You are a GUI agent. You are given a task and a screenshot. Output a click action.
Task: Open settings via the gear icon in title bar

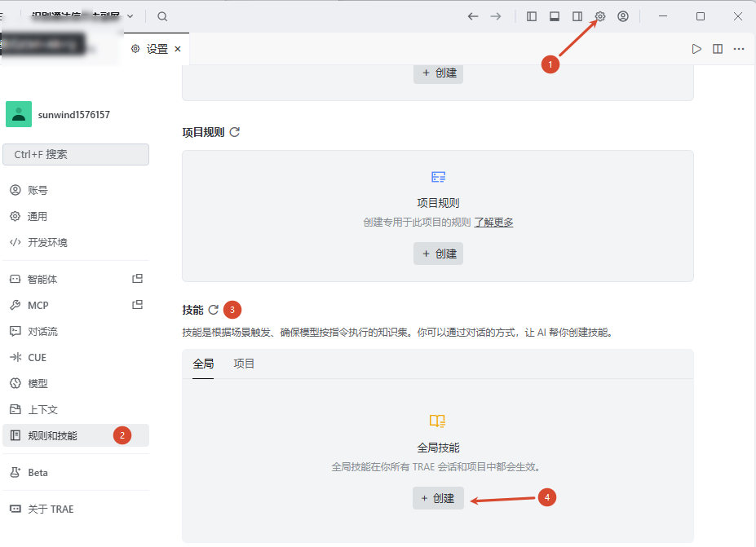(x=599, y=16)
